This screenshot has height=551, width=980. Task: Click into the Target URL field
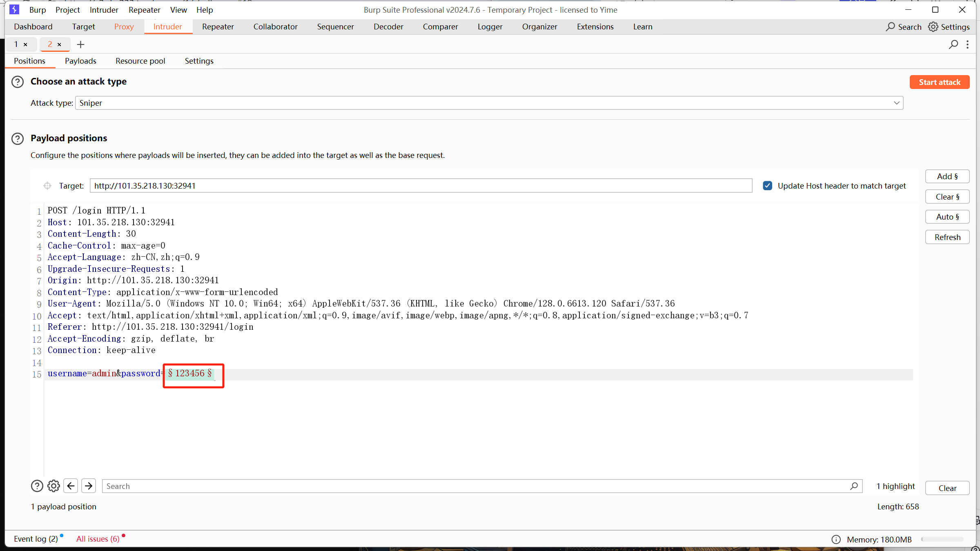(x=421, y=186)
